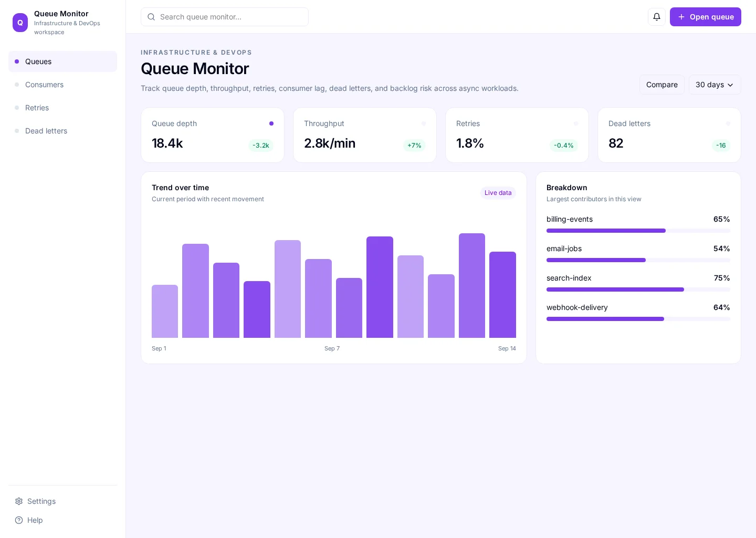Click the Live data badge
The image size is (756, 538).
498,193
